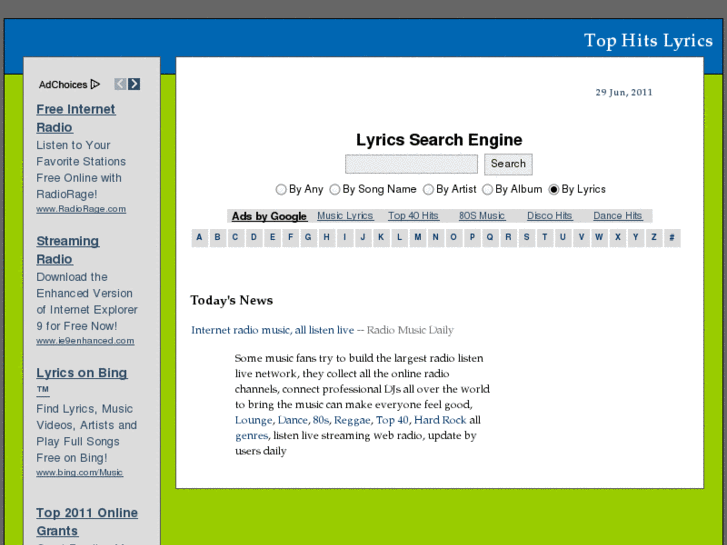
Task: Browse lyrics by letter M
Action: 418,238
